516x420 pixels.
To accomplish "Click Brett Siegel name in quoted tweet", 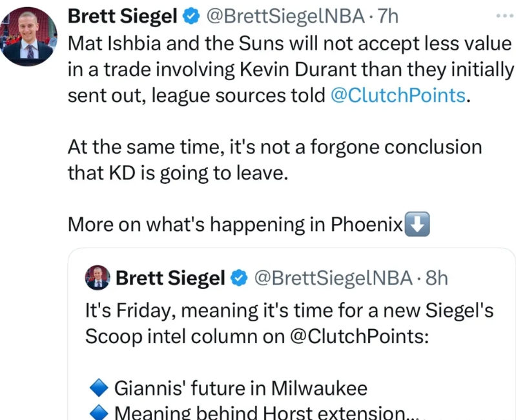I will [x=170, y=278].
